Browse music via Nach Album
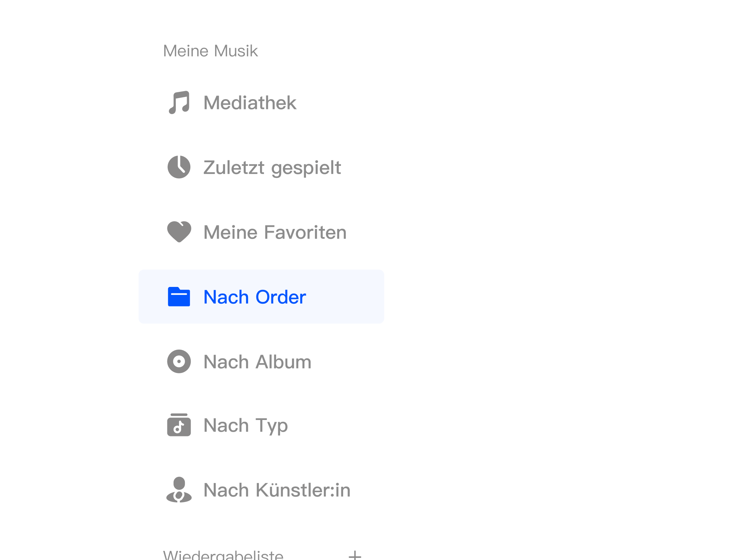Screen dimensions: 741x560 257,362
